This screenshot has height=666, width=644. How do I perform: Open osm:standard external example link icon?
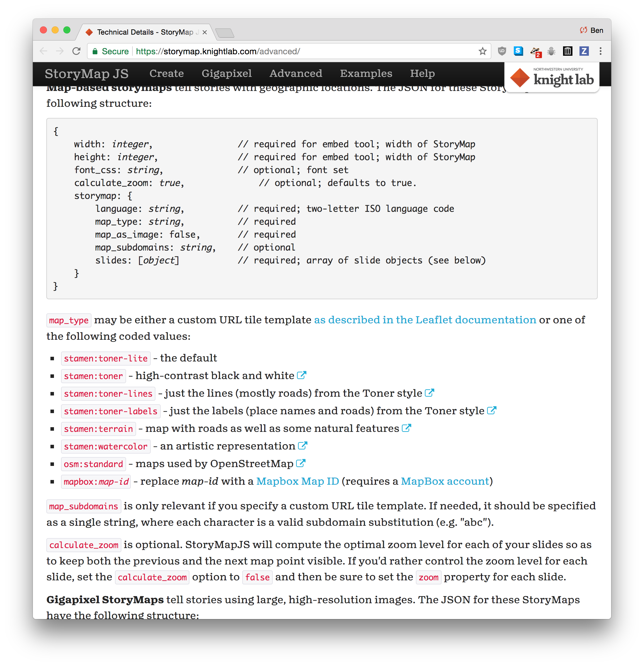[x=301, y=463]
